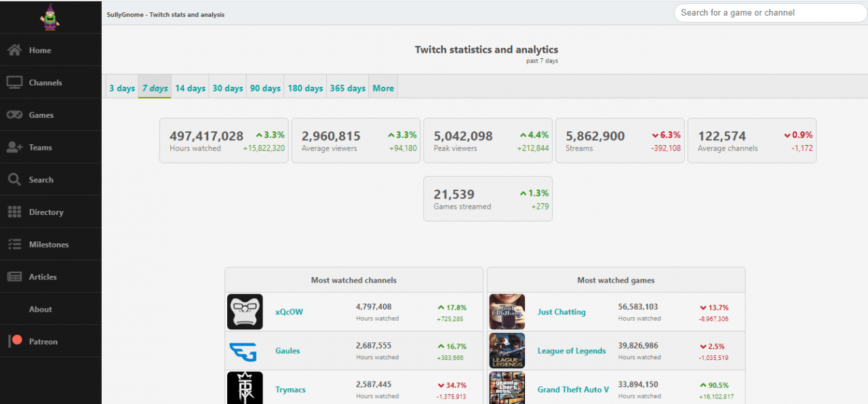Click the Teams add-user icon

14,147
